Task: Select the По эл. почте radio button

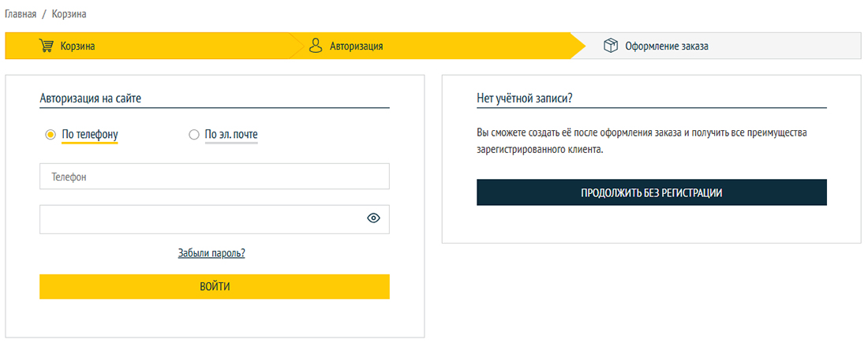Action: (x=194, y=135)
